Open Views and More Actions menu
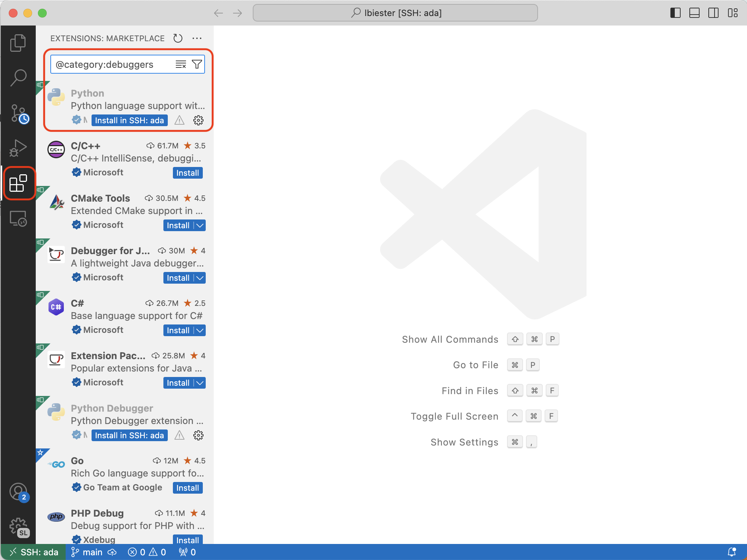Viewport: 747px width, 560px height. 197,38
